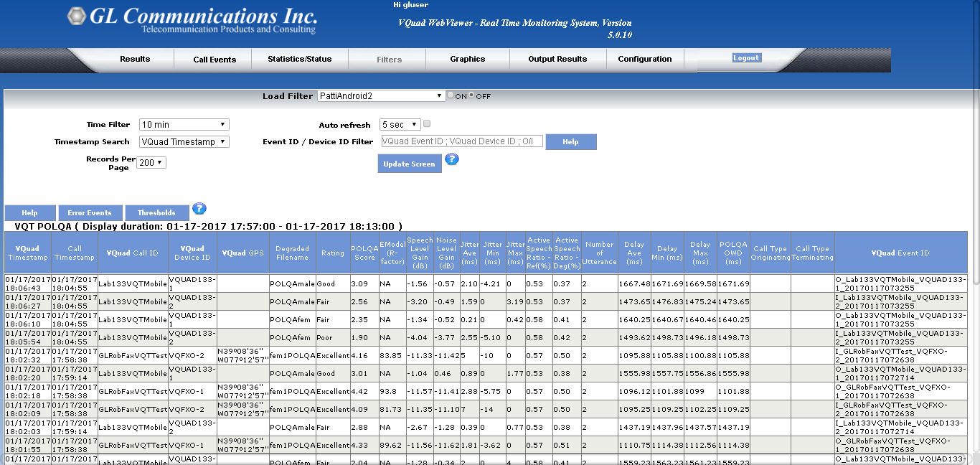Screen dimensions: 980x465
Task: Click the speech level gain value -4.04
Action: pyautogui.click(x=420, y=337)
